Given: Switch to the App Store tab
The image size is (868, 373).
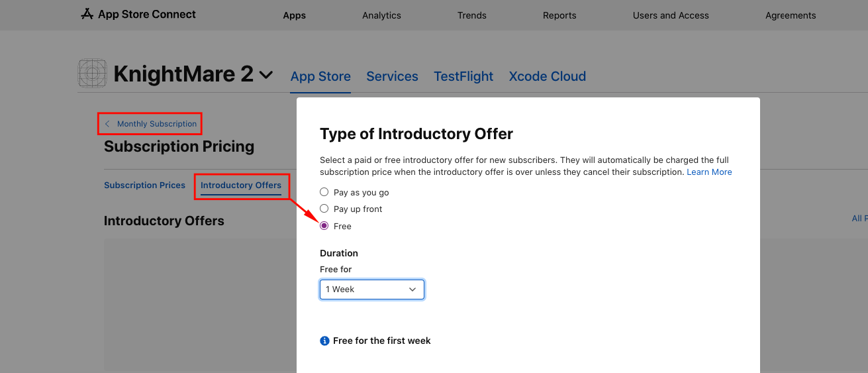Looking at the screenshot, I should coord(320,76).
